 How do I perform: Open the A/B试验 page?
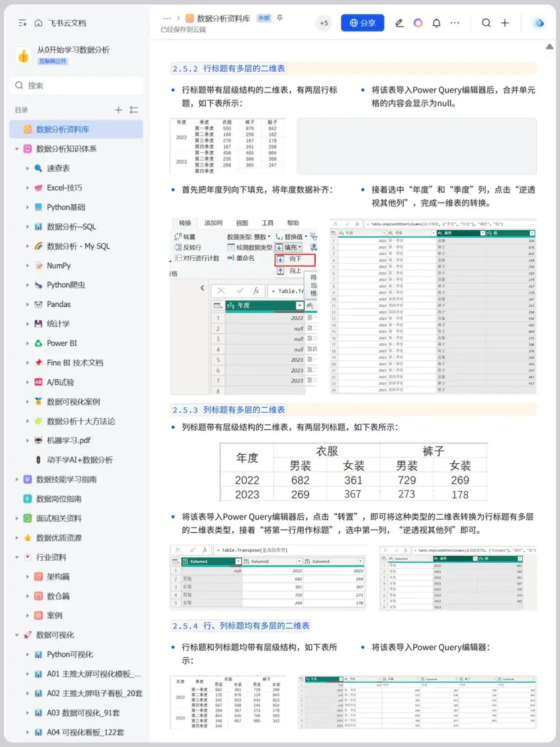60,382
